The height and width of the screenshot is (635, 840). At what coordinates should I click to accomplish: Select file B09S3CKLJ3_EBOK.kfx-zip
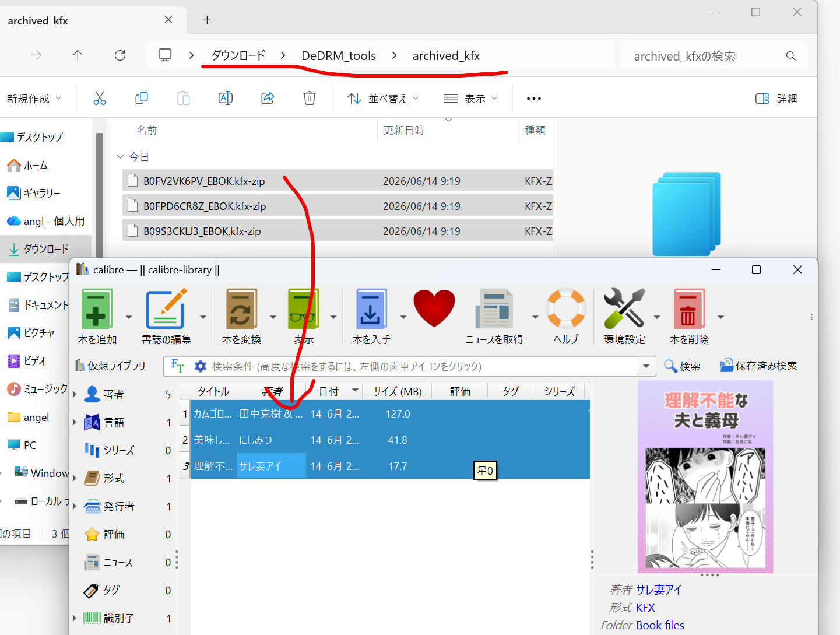(338, 231)
